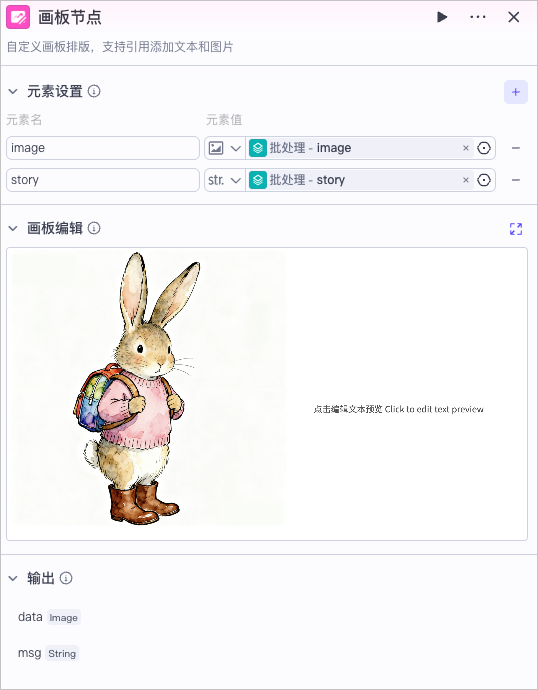The width and height of the screenshot is (538, 690).
Task: Edit the image element name field
Action: [x=103, y=148]
